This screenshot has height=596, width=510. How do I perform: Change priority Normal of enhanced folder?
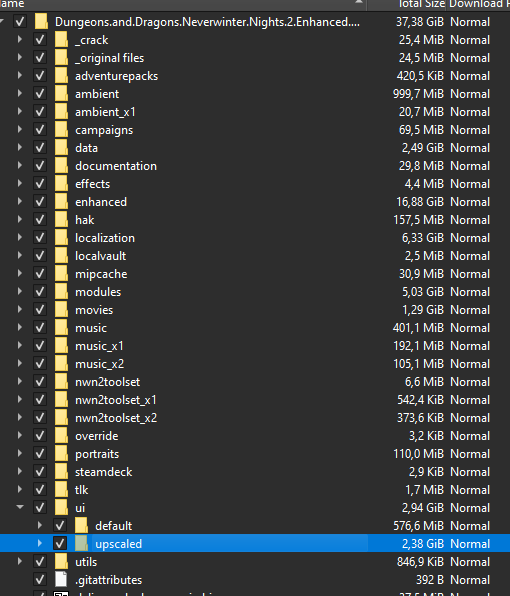coord(470,202)
